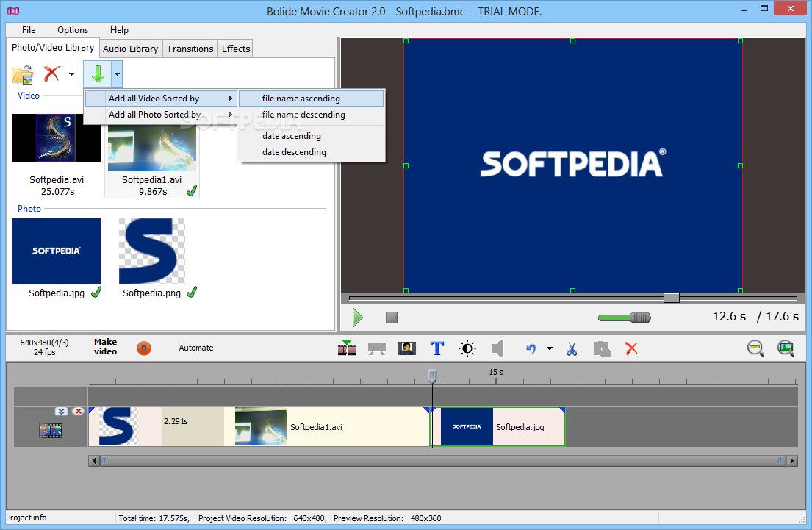Open the dropdown next to remove icon
This screenshot has width=812, height=530.
click(71, 74)
